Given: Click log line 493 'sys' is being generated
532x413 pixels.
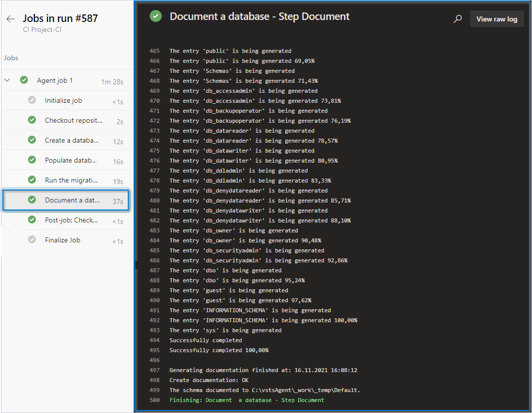Looking at the screenshot, I should click(x=226, y=331).
